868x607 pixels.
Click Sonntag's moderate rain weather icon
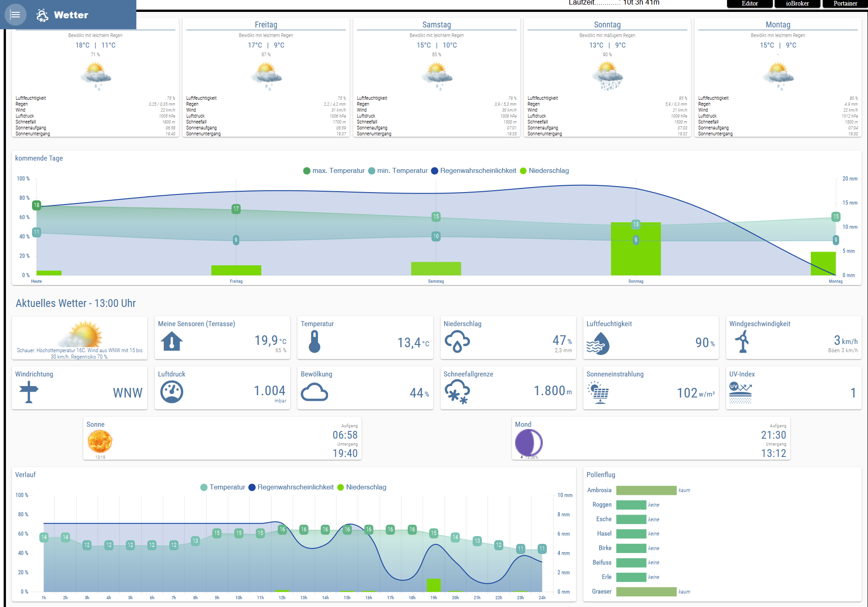coord(608,76)
